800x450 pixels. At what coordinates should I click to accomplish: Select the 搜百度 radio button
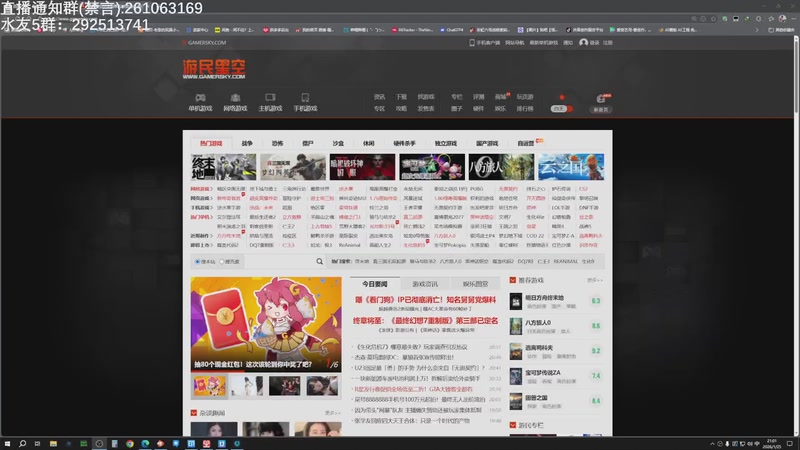(222, 262)
